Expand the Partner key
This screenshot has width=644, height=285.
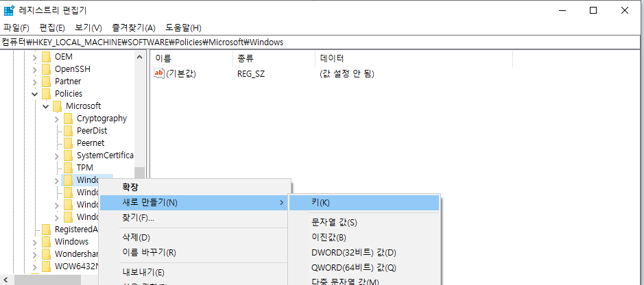click(35, 82)
